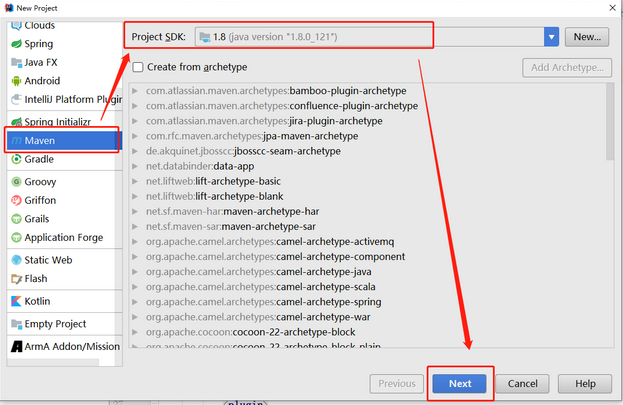
Task: Select the Grails project icon
Action: (x=16, y=219)
